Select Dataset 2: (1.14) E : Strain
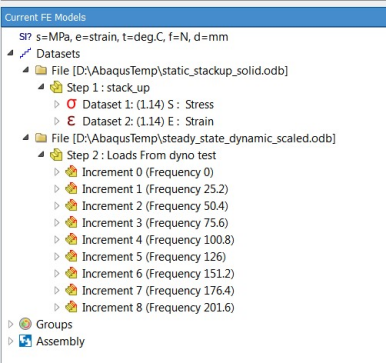The height and width of the screenshot is (364, 387). click(148, 121)
